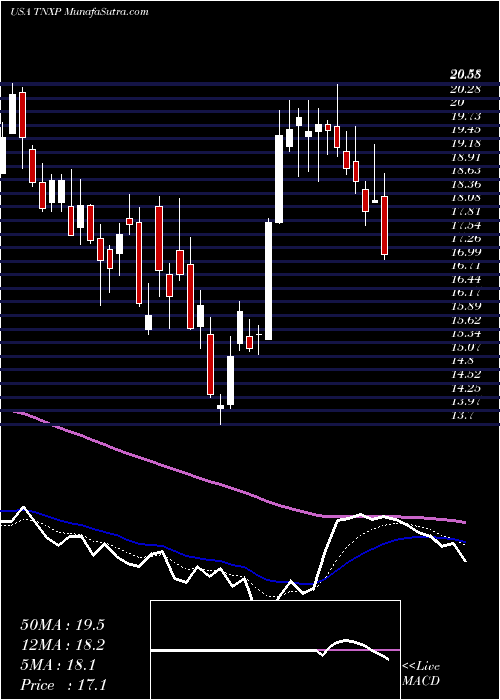The image size is (500, 700).
Task: Click the 16.71 price axis label
Action: 466,266
